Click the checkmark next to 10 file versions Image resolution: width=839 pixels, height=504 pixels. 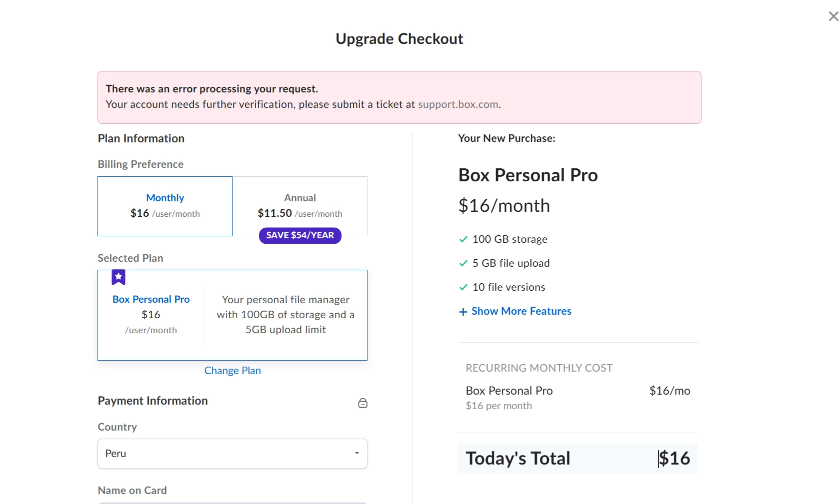point(463,287)
